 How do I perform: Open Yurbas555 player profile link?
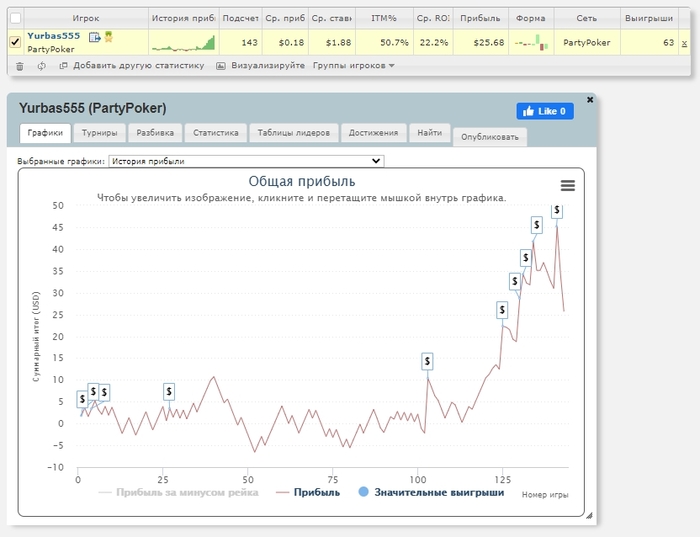tap(54, 36)
